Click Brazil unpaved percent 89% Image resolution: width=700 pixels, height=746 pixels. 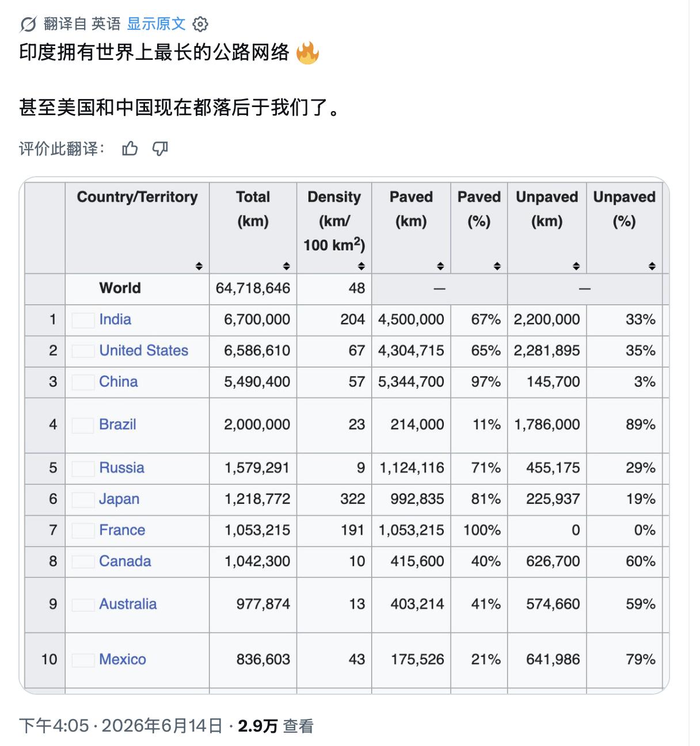click(x=641, y=425)
